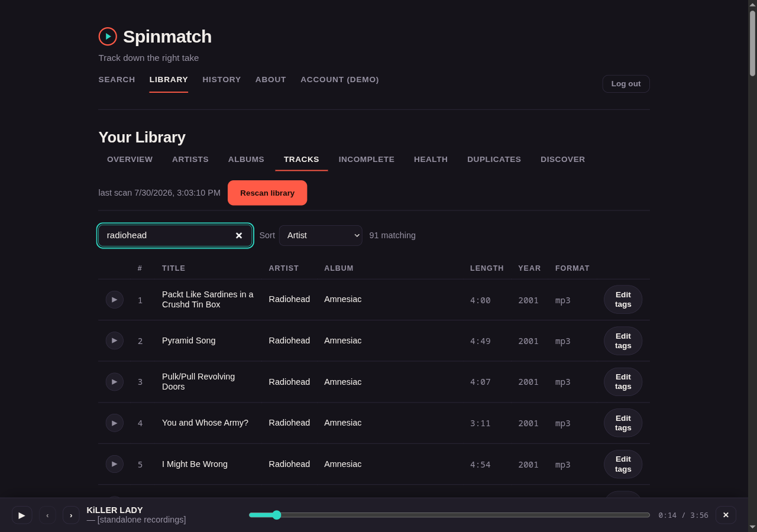
Task: Play Pulk/Pull Revolving Doors track
Action: click(x=115, y=382)
